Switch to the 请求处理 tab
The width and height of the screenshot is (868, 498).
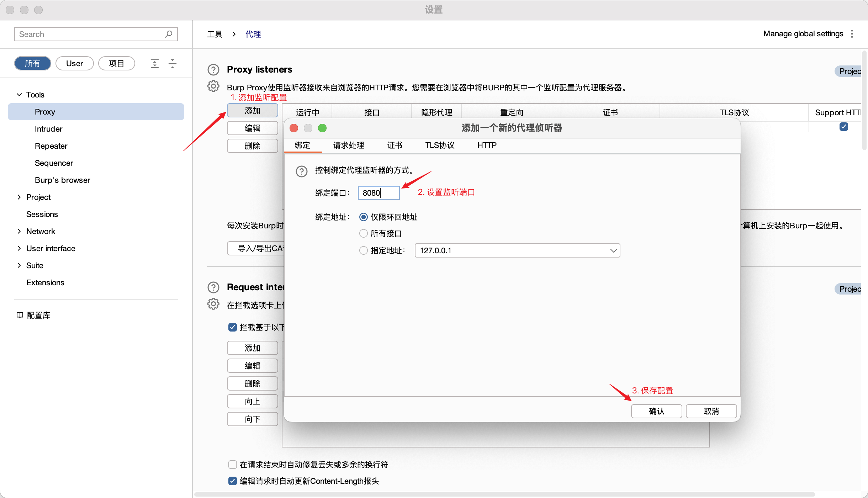point(348,145)
